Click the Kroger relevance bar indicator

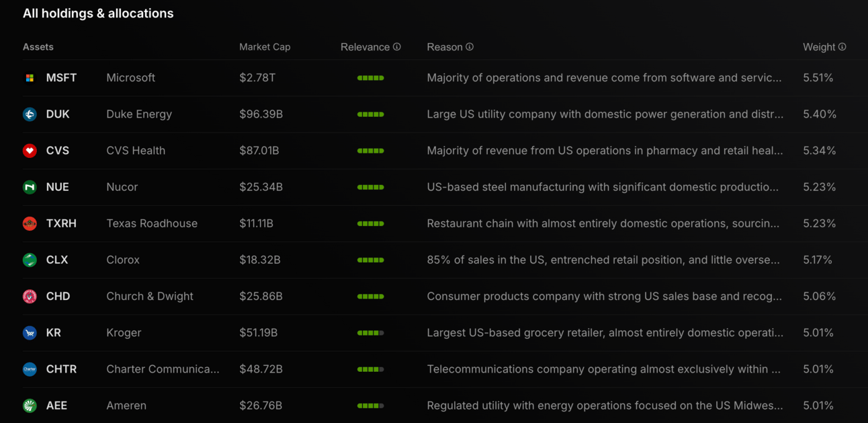tap(371, 333)
